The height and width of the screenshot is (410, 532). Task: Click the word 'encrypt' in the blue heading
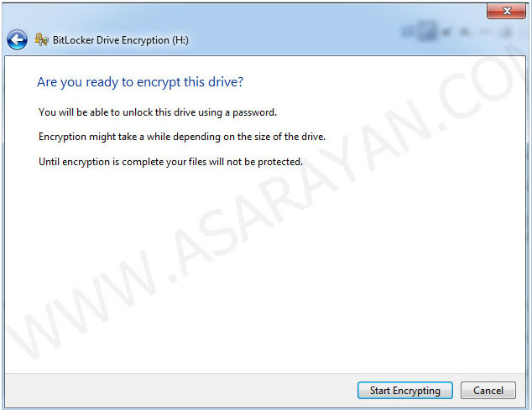pyautogui.click(x=159, y=83)
